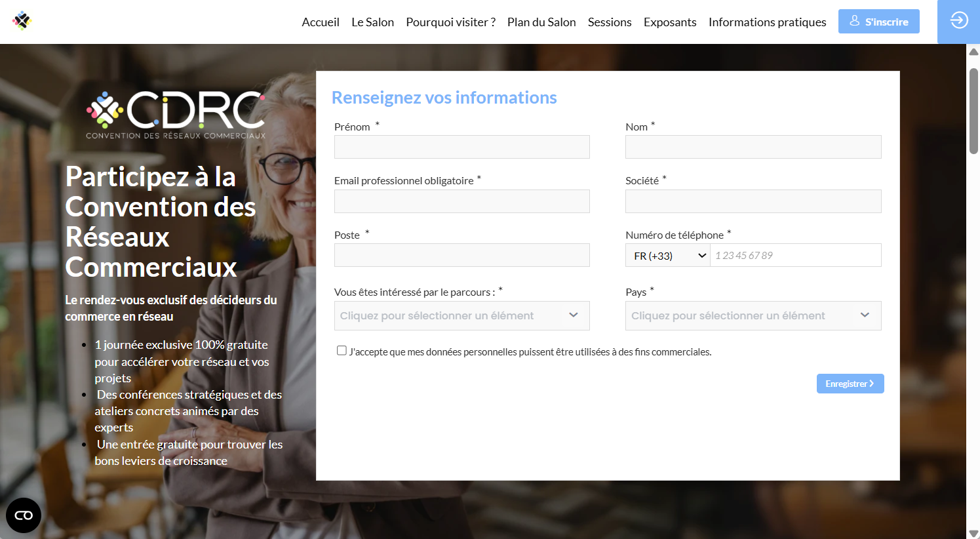Submit form with Enregistrer button

tap(850, 384)
